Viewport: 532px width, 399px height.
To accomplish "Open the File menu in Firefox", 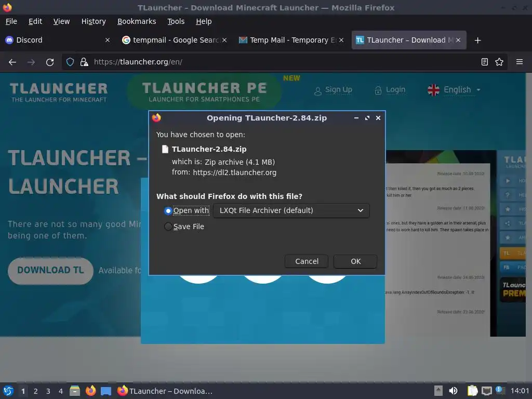I will coord(11,21).
